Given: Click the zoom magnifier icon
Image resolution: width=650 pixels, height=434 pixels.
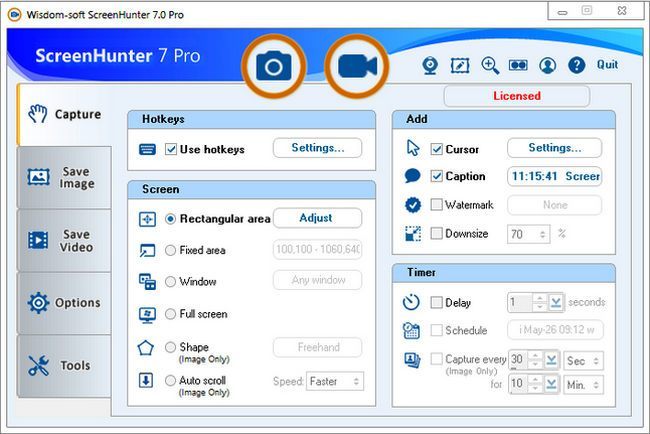Looking at the screenshot, I should [490, 65].
